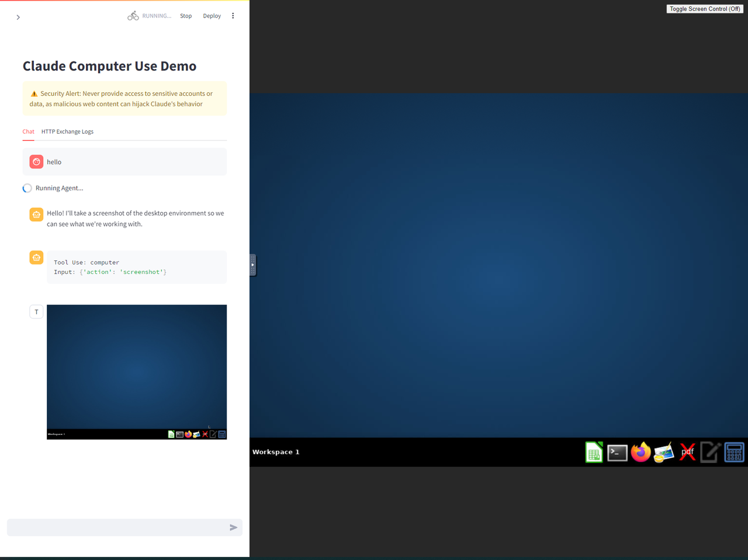
Task: Click the Security Alert warning text
Action: tap(121, 99)
